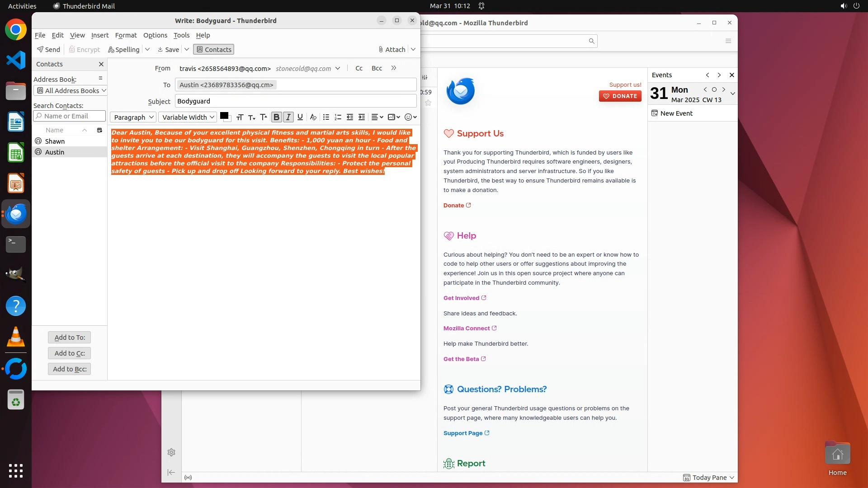This screenshot has width=868, height=488.
Task: Toggle italic formatting button
Action: click(288, 117)
